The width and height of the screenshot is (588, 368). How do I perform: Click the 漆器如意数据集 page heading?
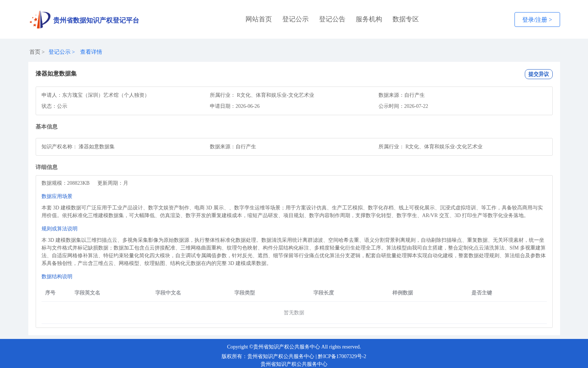(x=56, y=74)
